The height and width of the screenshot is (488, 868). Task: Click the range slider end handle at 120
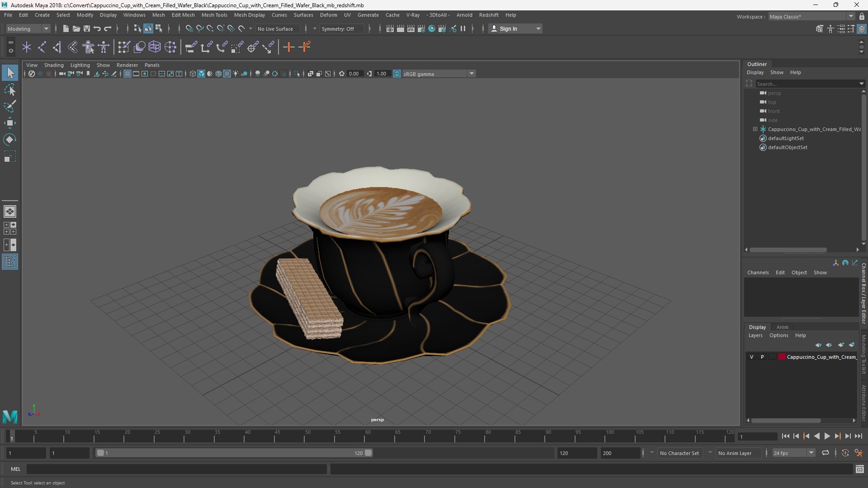368,453
